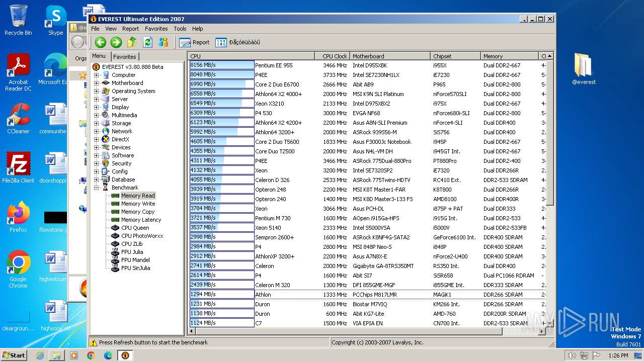Image resolution: width=644 pixels, height=362 pixels.
Task: Expand the Operating System tree node
Action: (97, 91)
